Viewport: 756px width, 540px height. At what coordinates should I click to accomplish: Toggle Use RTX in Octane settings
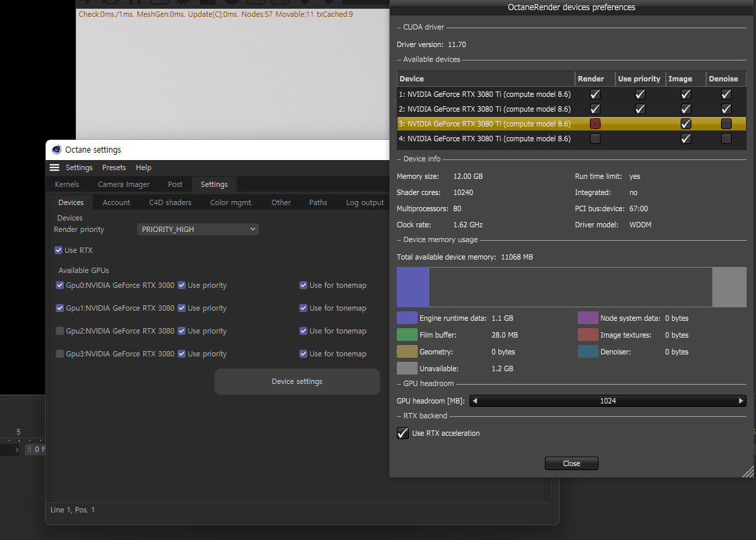(x=59, y=250)
